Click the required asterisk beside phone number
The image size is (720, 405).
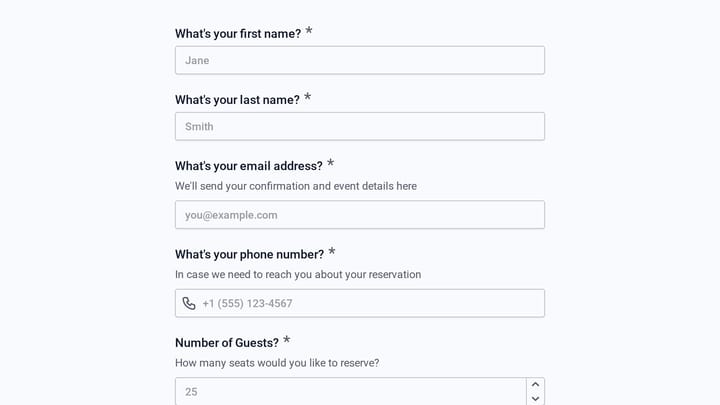(x=332, y=251)
